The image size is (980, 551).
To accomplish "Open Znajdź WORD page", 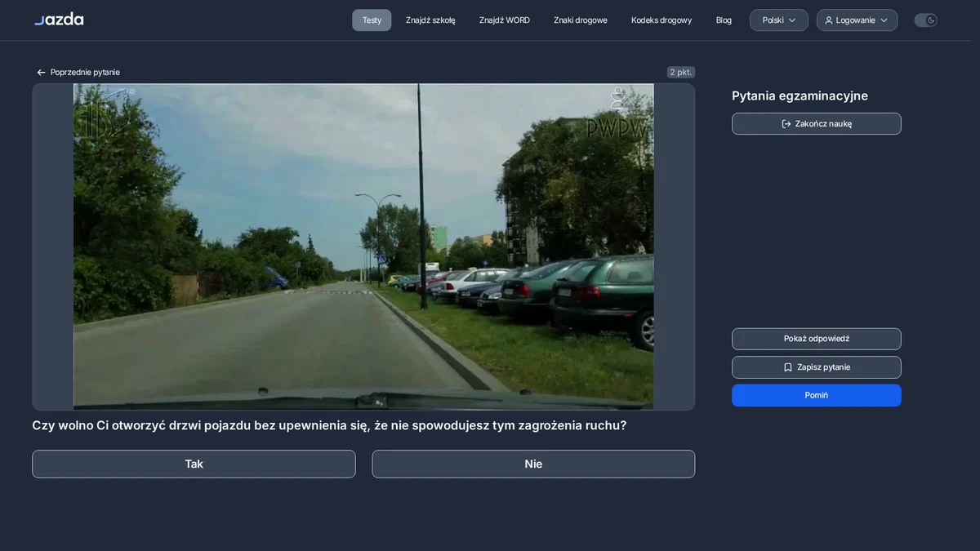I will click(505, 20).
